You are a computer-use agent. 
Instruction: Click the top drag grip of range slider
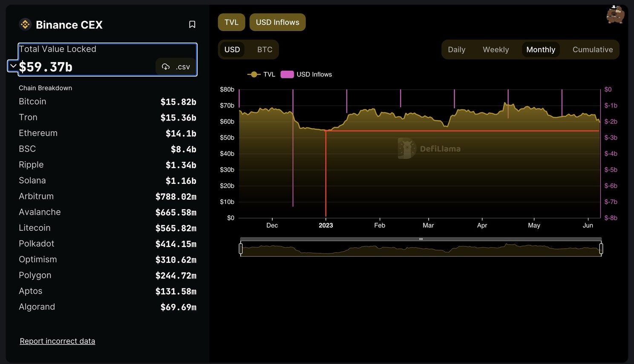(421, 239)
